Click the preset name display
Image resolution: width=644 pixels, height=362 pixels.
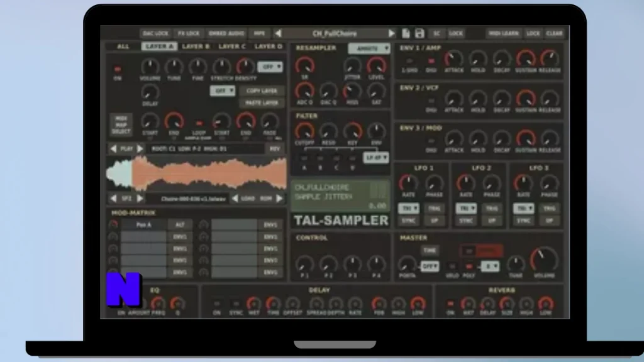tap(335, 33)
